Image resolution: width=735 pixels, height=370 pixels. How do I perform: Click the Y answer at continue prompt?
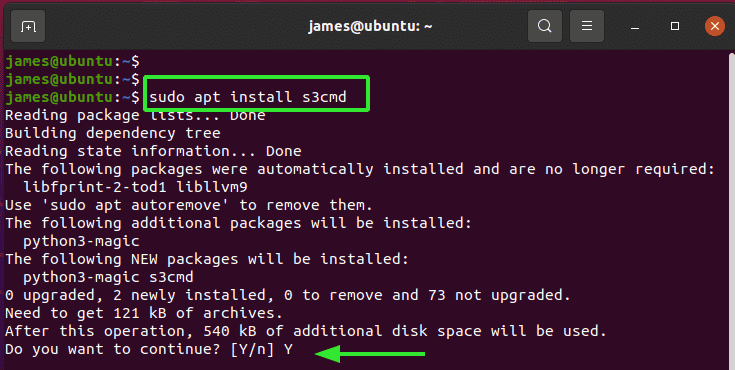[288, 349]
